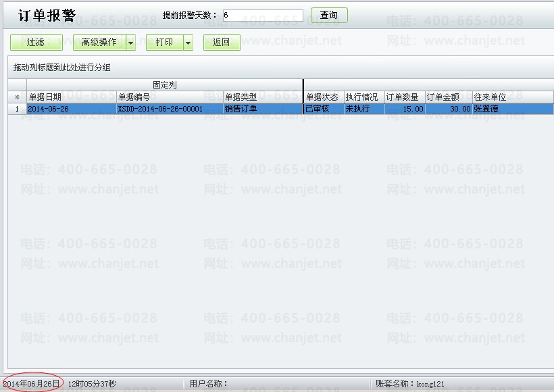Click the asterisk row selector header icon

(x=17, y=97)
